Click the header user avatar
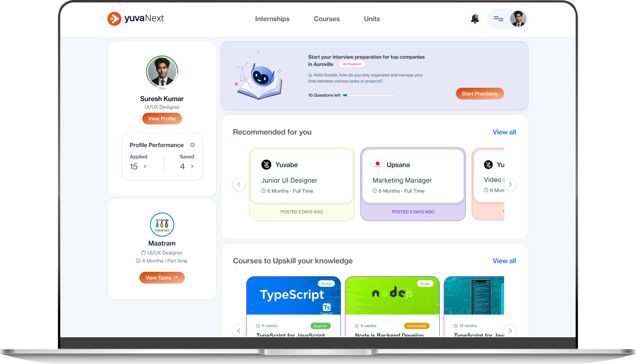The width and height of the screenshot is (636, 364). (518, 19)
